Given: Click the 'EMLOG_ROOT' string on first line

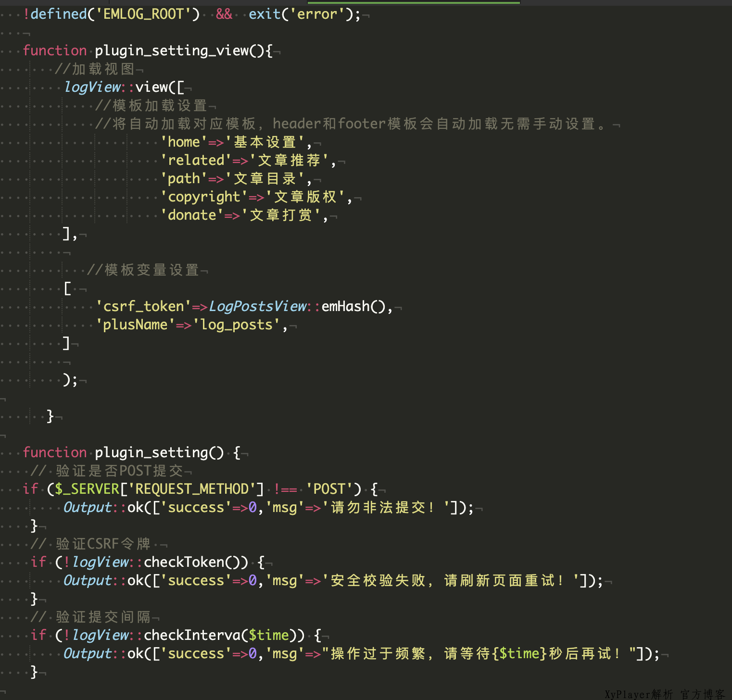Looking at the screenshot, I should click(x=143, y=14).
